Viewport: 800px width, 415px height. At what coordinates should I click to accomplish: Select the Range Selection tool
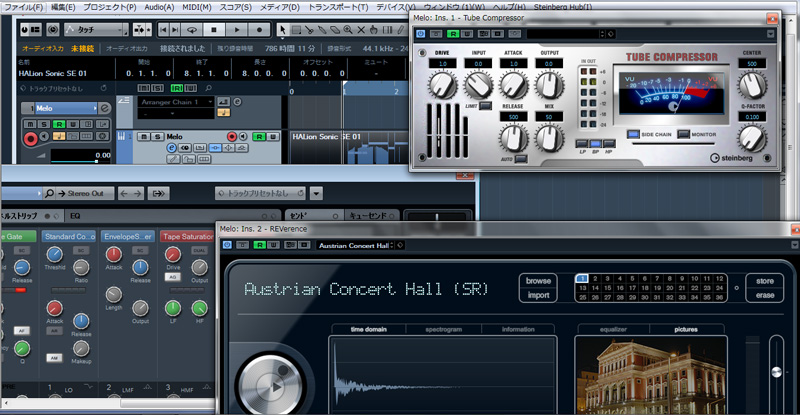(296, 30)
